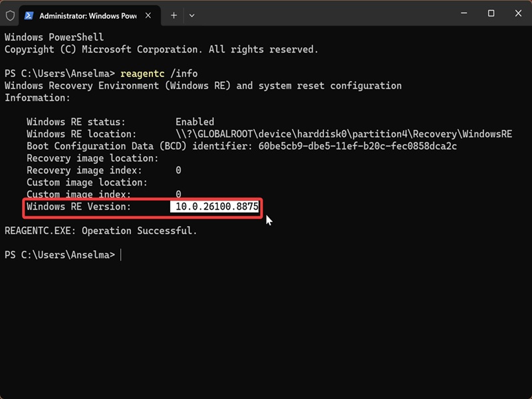Click the last PS C:\Users\Anselma> prompt
This screenshot has height=399, width=532.
tap(60, 255)
